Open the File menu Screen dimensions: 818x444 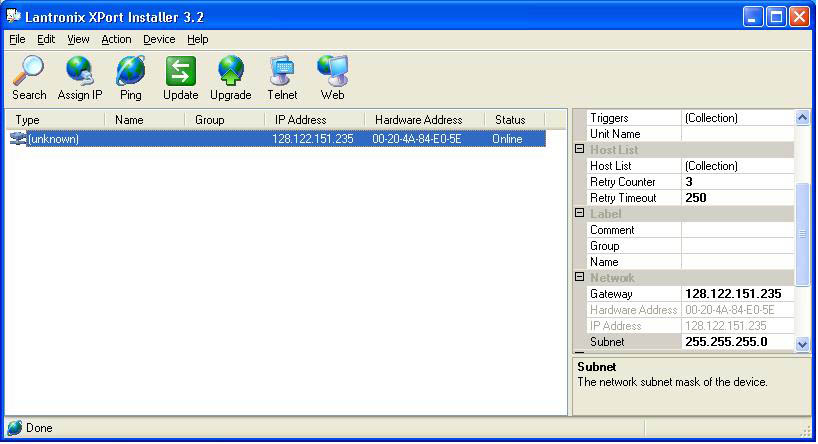pos(17,40)
